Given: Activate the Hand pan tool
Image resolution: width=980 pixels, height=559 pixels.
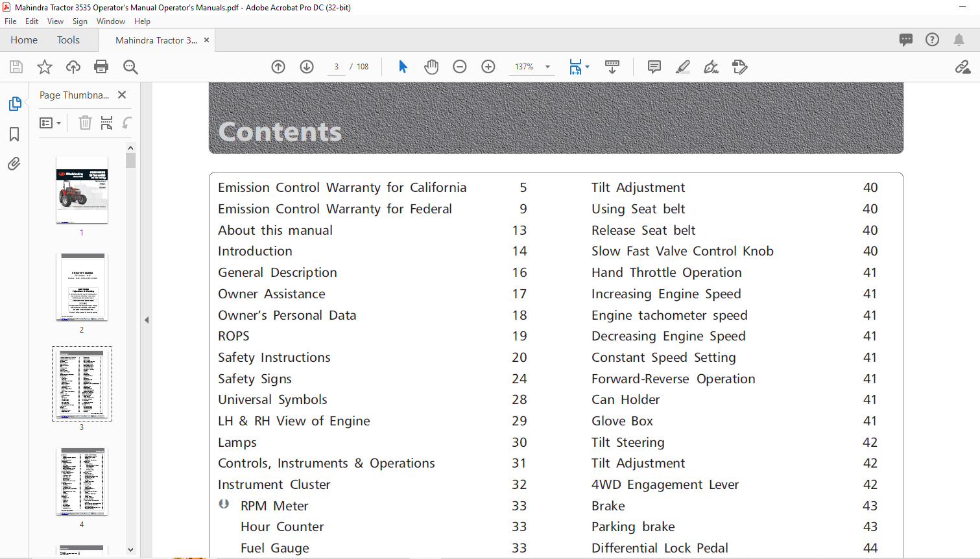Looking at the screenshot, I should tap(431, 67).
